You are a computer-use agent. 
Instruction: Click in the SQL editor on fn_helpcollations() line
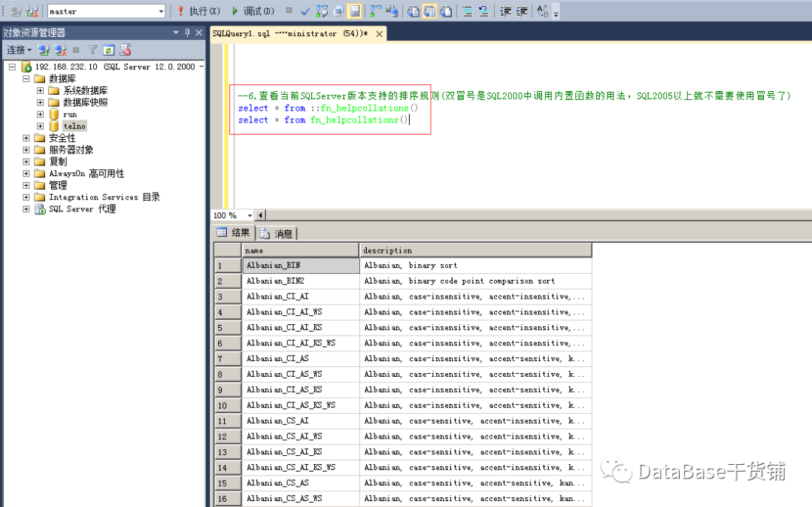pos(323,120)
